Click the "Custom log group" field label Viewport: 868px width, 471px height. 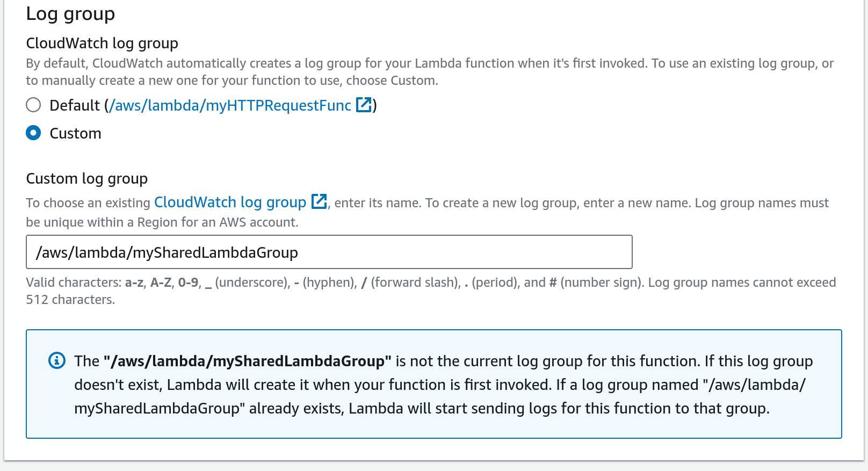[86, 178]
